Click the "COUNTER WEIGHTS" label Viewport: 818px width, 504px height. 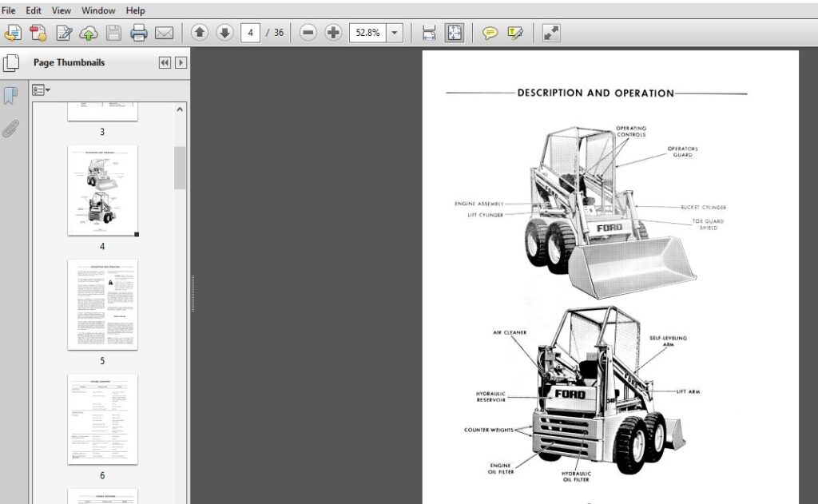coord(489,430)
